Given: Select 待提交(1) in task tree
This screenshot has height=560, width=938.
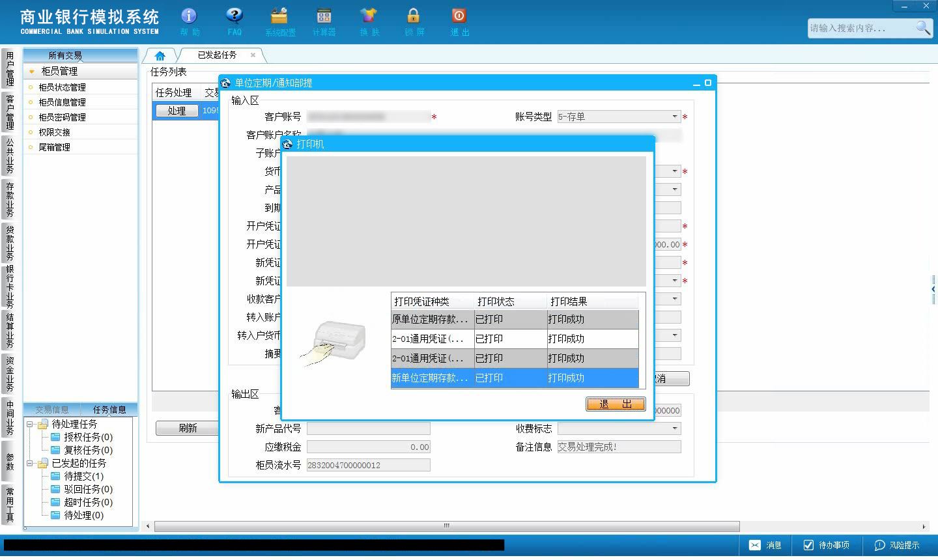Looking at the screenshot, I should (x=83, y=476).
